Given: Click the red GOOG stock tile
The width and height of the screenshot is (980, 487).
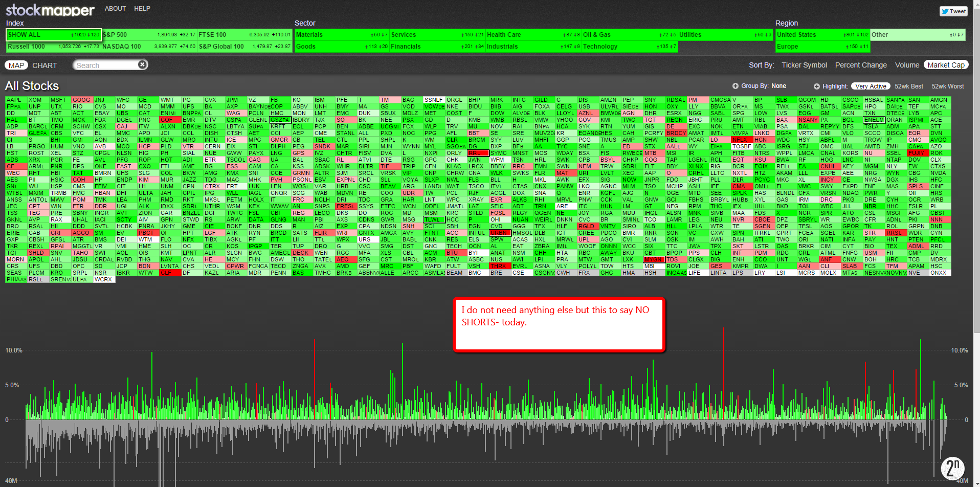Looking at the screenshot, I should [82, 100].
